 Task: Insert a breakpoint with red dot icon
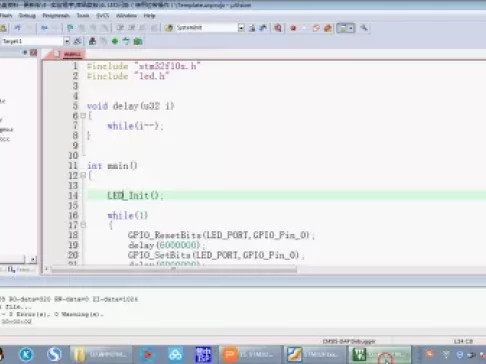pos(293,28)
